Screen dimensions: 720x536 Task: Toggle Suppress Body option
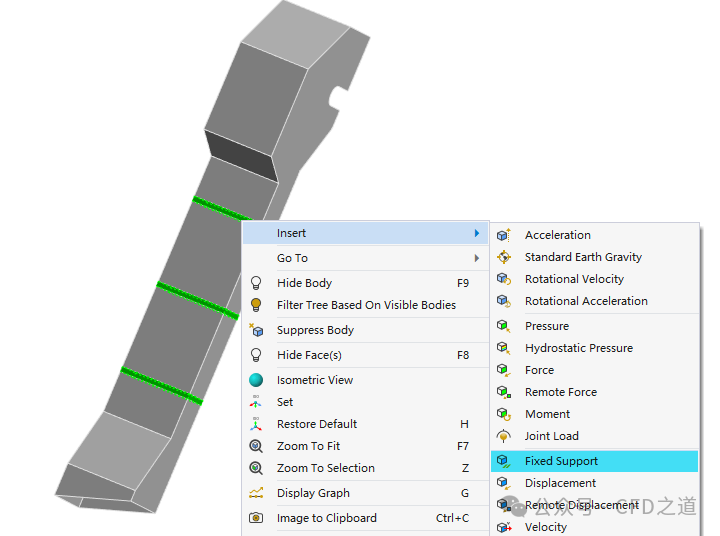[315, 330]
